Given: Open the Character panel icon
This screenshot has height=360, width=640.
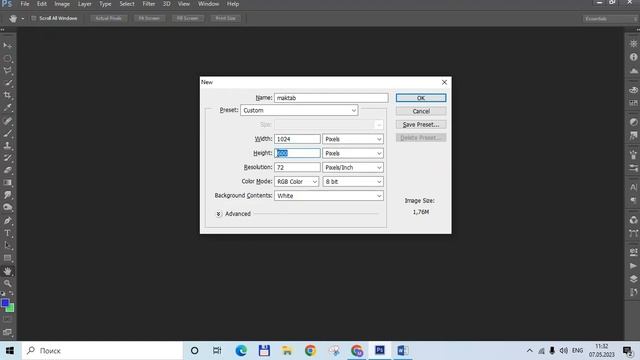Looking at the screenshot, I should (x=633, y=187).
